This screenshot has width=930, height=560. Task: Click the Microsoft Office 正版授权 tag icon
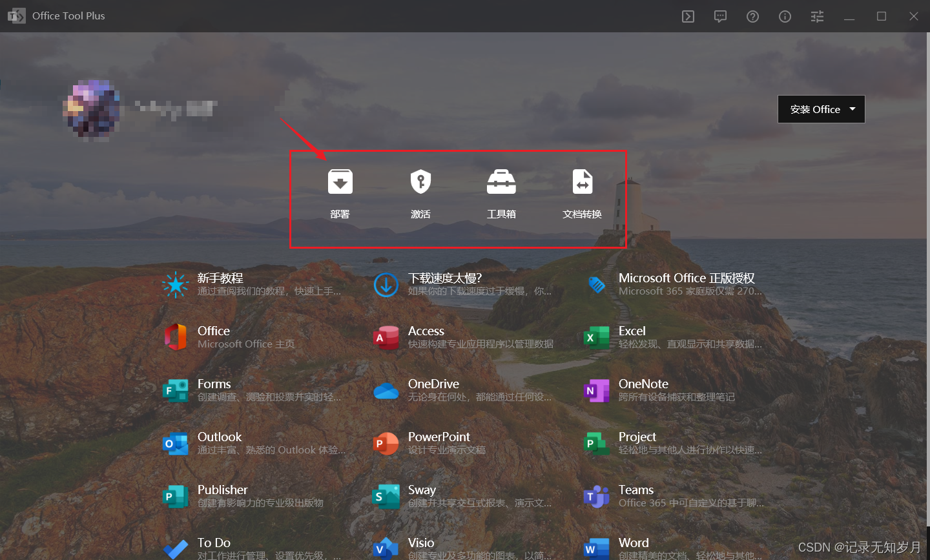pyautogui.click(x=597, y=284)
